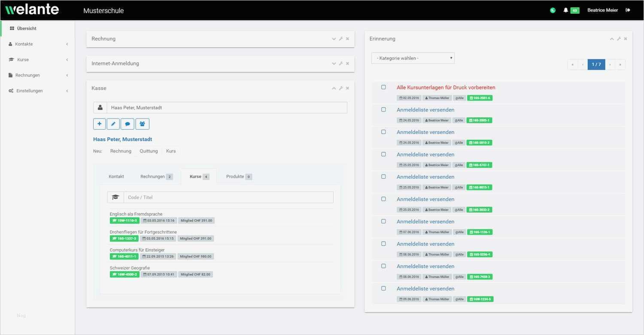Viewport: 644px width, 335px height.
Task: Click the welante logo
Action: (x=32, y=9)
